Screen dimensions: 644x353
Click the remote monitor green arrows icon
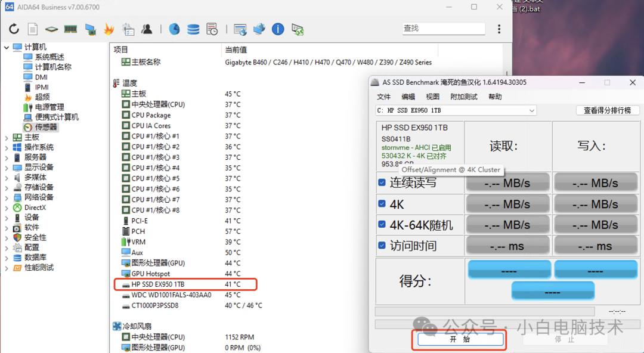(x=298, y=29)
